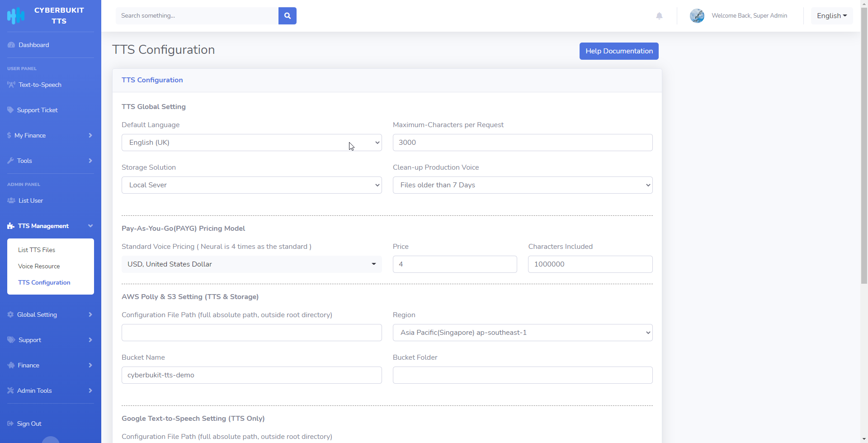The height and width of the screenshot is (443, 868).
Task: Open List TTS Files submenu item
Action: (37, 250)
